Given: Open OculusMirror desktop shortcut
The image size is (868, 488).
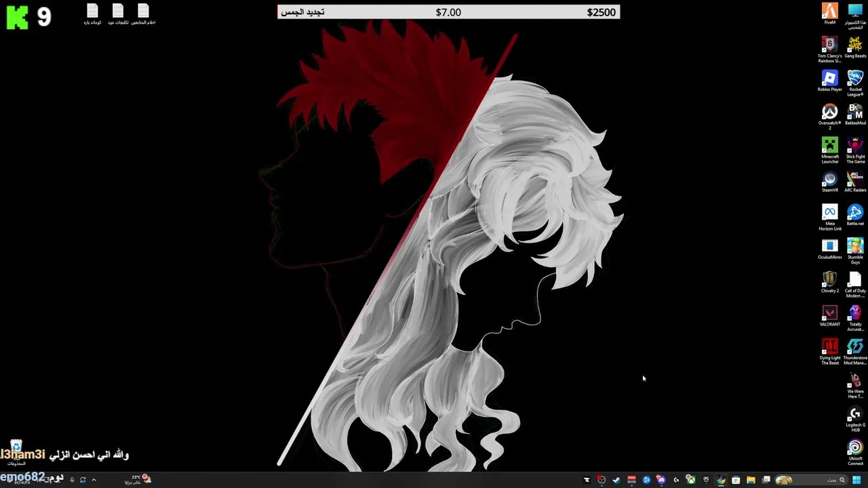Looking at the screenshot, I should (829, 249).
